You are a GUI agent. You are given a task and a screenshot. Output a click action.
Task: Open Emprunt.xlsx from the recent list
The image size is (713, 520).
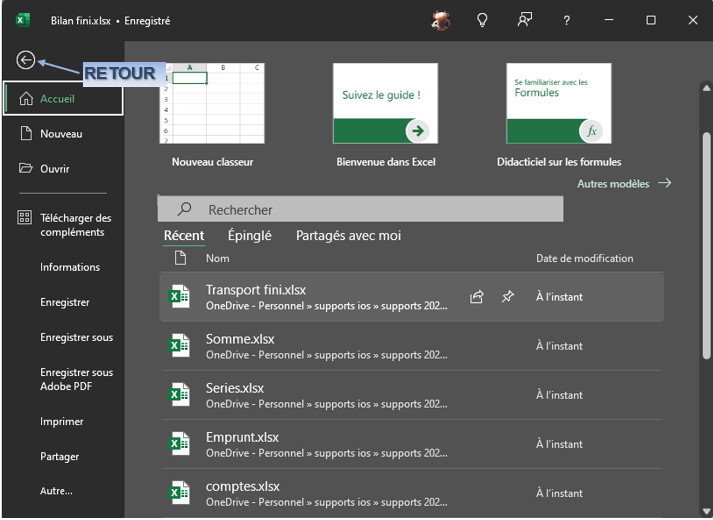(412, 444)
